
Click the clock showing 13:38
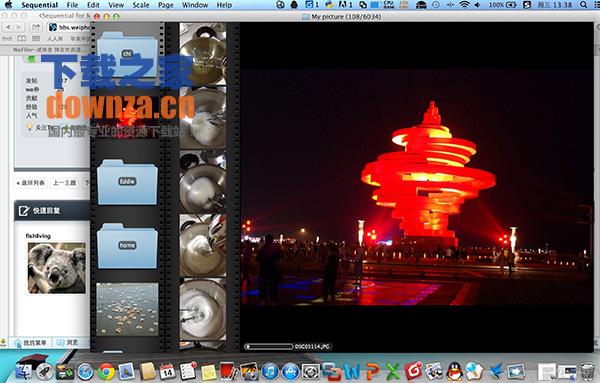point(555,5)
